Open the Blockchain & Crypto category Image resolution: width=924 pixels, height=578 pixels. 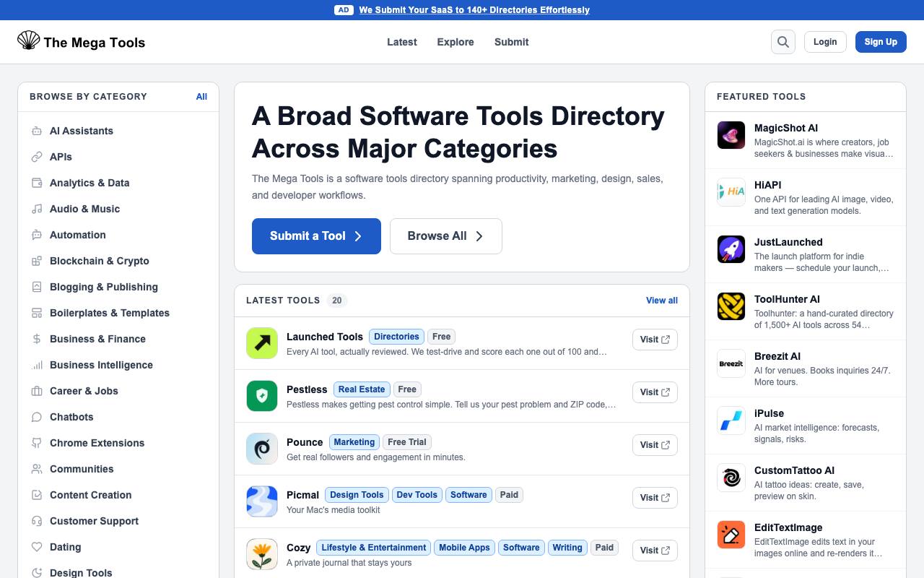point(118,261)
